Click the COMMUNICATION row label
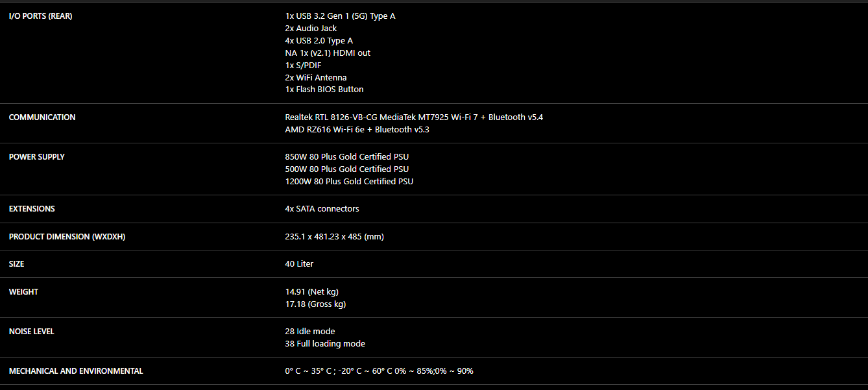 42,117
